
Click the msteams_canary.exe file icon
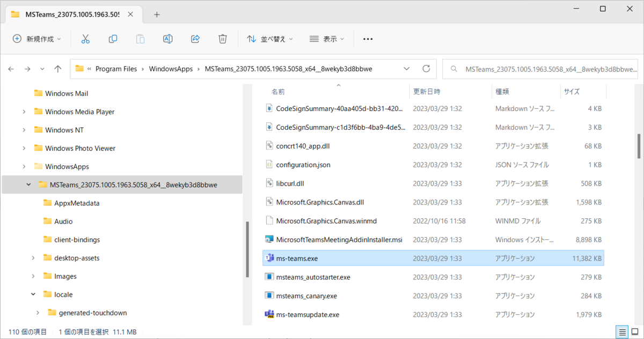[269, 296]
